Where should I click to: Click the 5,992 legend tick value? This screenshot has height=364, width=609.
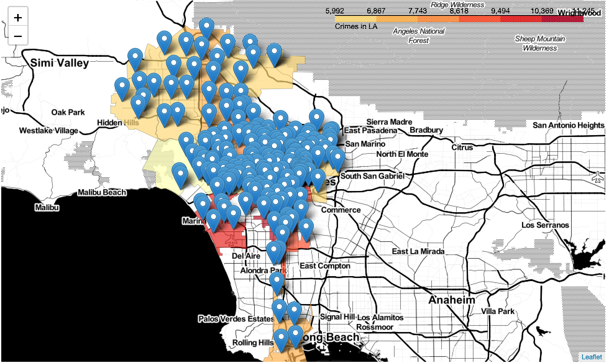334,11
